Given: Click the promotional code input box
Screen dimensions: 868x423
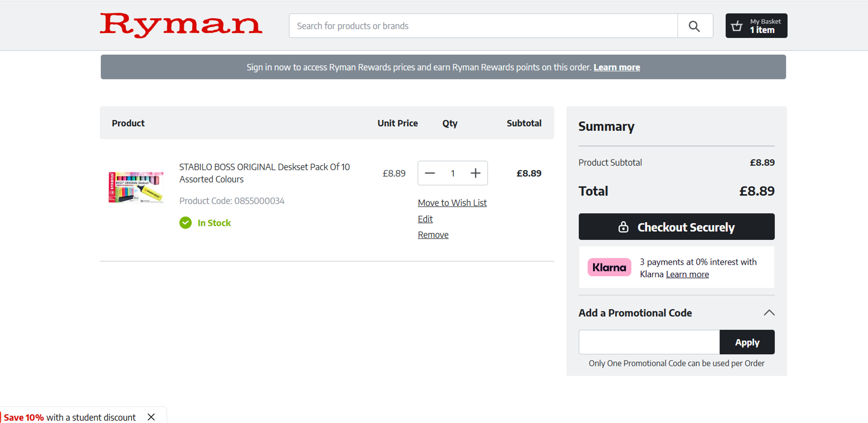Looking at the screenshot, I should click(649, 342).
